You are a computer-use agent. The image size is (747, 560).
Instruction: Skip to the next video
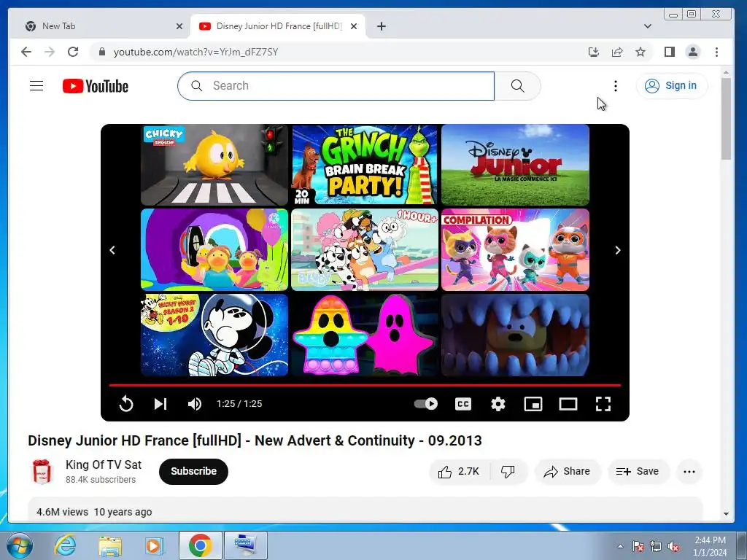[x=160, y=404]
